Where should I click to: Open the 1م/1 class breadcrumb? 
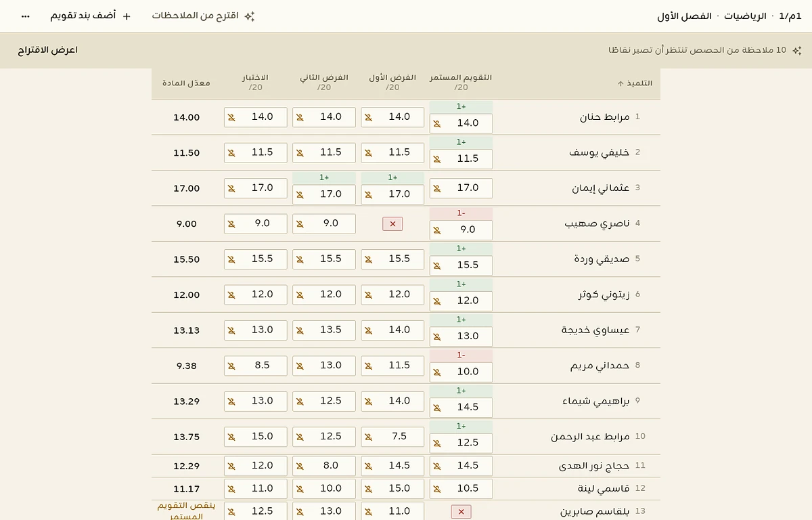click(790, 16)
